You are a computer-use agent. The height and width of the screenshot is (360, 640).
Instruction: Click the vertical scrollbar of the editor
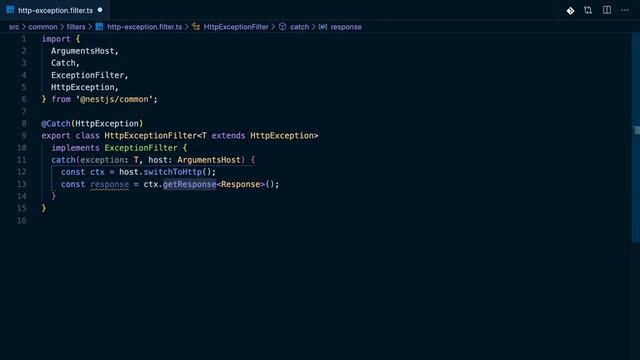point(636,138)
